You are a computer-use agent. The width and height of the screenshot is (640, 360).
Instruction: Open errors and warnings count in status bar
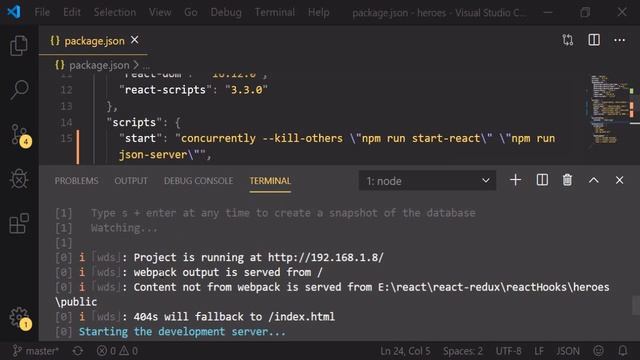[117, 351]
